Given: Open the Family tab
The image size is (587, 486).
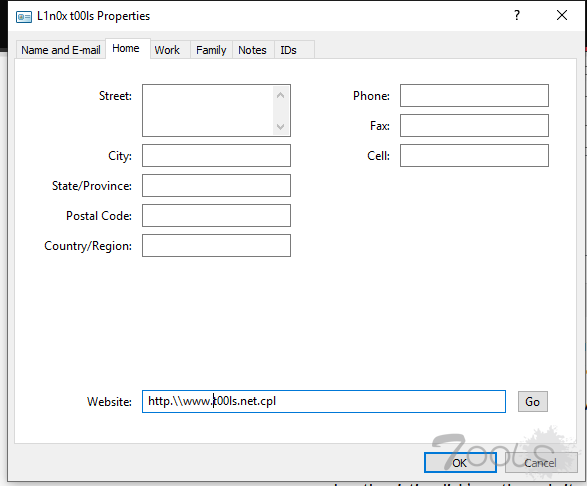Looking at the screenshot, I should point(211,50).
